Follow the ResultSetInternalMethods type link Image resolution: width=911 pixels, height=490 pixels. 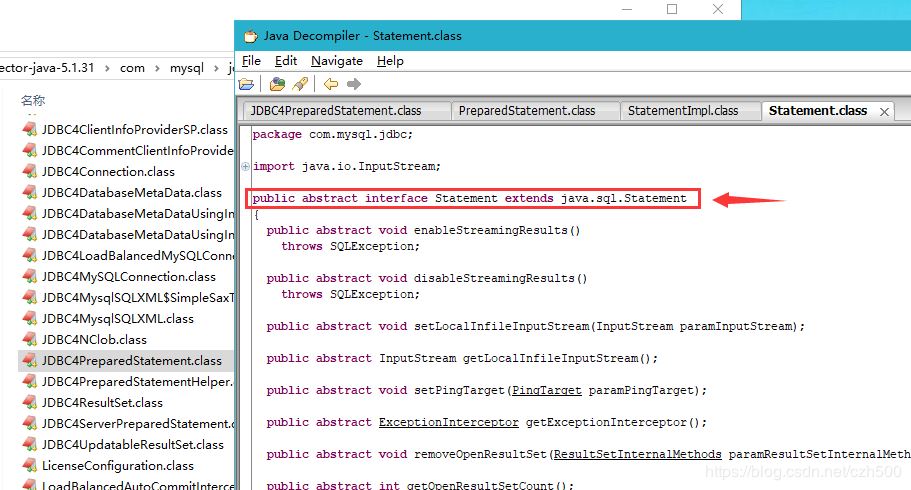point(637,455)
